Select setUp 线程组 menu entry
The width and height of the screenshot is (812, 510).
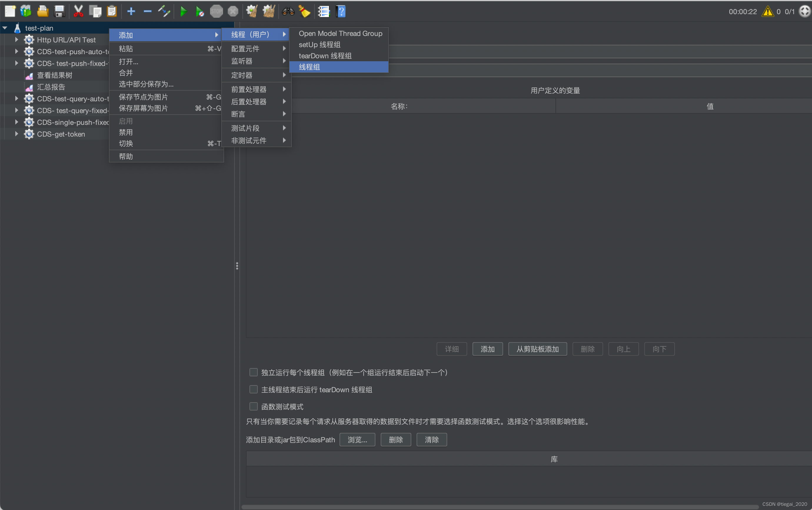(339, 44)
